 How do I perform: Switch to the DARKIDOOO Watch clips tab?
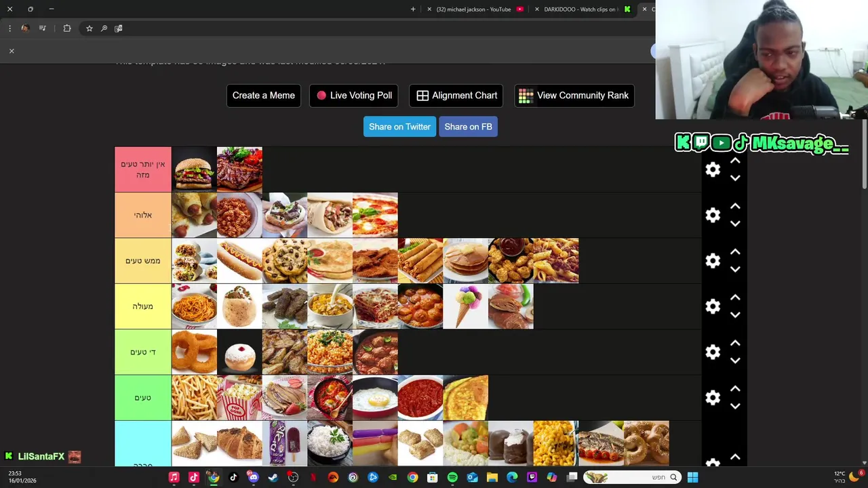click(583, 9)
